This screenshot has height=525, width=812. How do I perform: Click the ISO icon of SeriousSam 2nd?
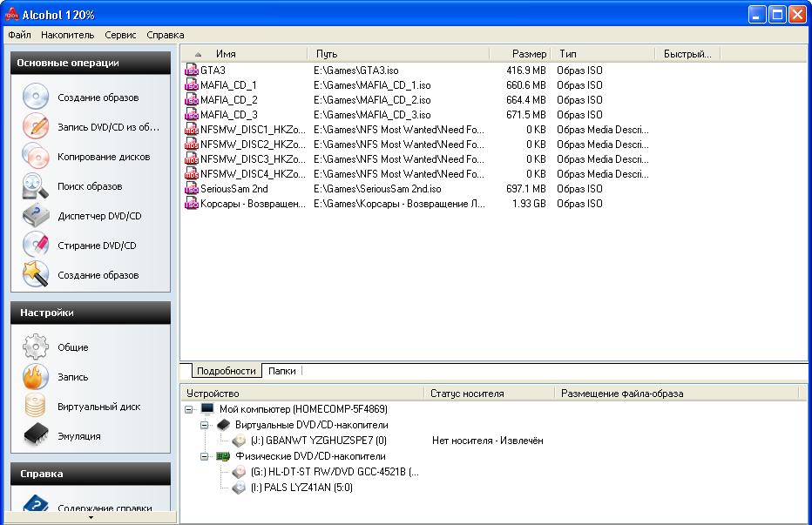[x=192, y=189]
